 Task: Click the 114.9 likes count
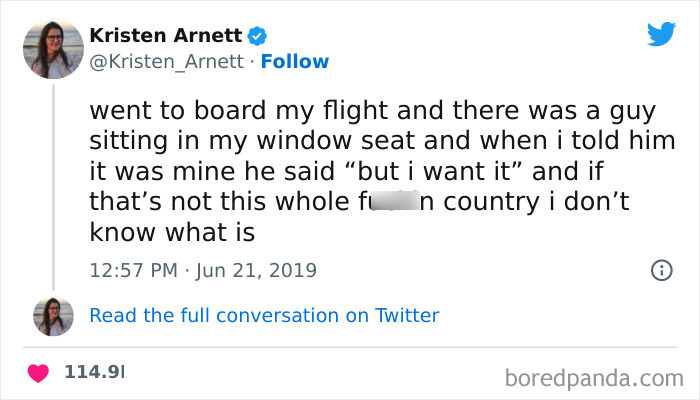(x=94, y=373)
